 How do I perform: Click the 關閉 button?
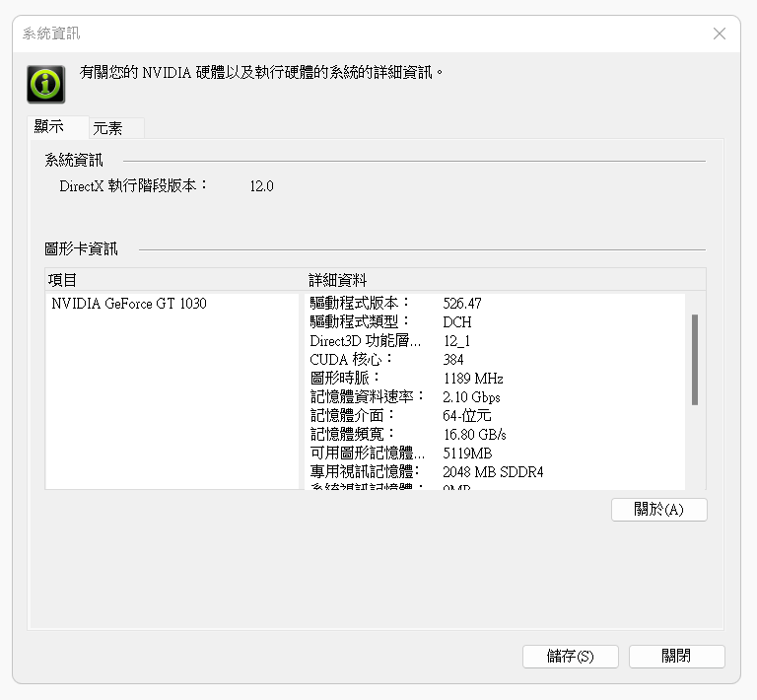[677, 656]
